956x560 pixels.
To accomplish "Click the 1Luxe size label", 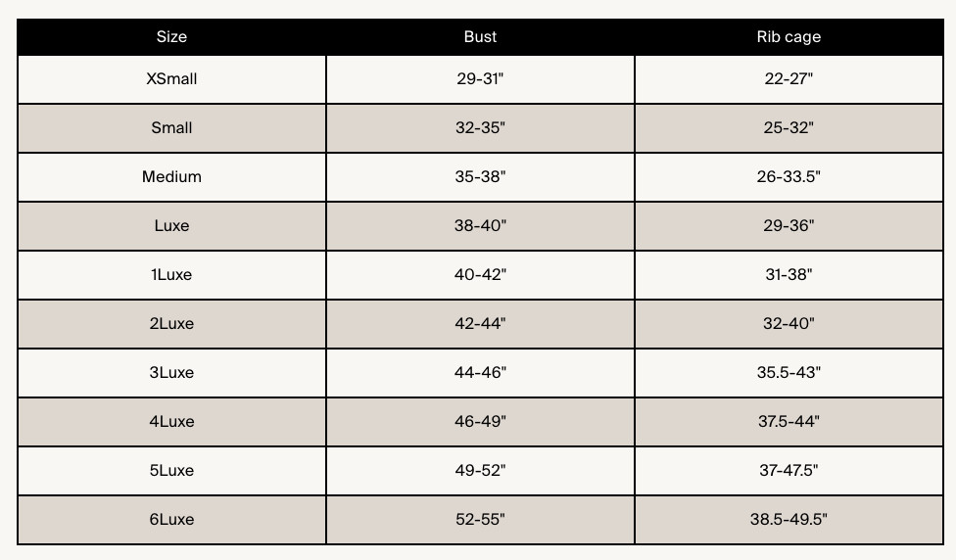I will click(x=171, y=275).
